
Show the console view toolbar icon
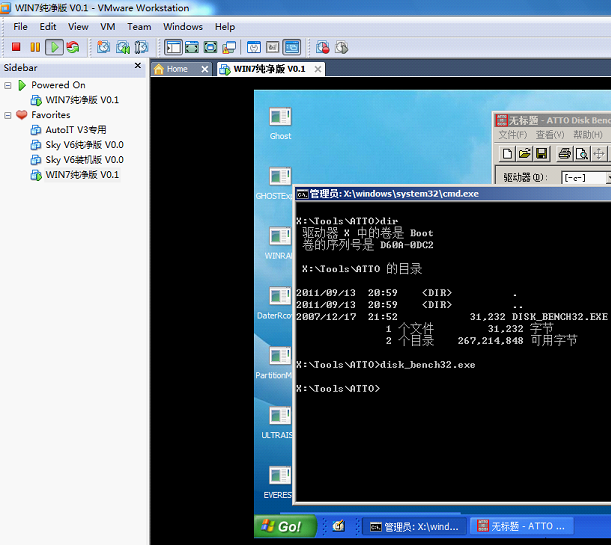tap(292, 47)
